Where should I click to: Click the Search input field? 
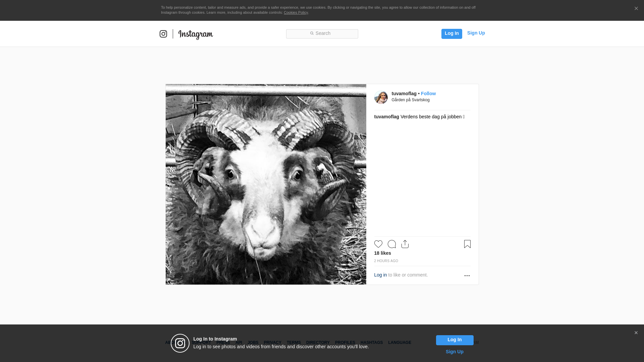[x=322, y=34]
